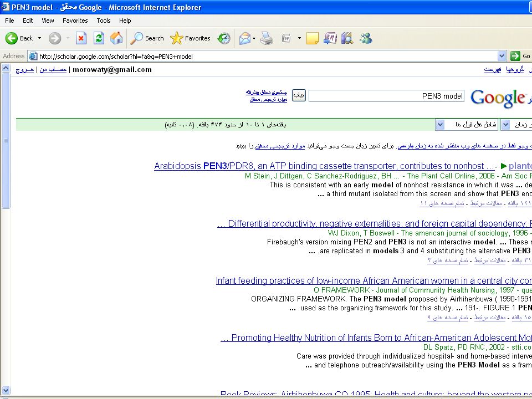This screenshot has width=532, height=399.
Task: Open the Favorites star toolbar button
Action: tap(190, 38)
